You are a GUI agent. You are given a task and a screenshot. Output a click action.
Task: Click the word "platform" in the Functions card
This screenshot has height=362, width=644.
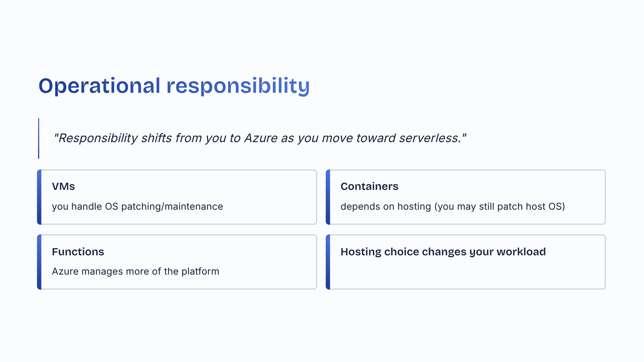[x=200, y=271]
